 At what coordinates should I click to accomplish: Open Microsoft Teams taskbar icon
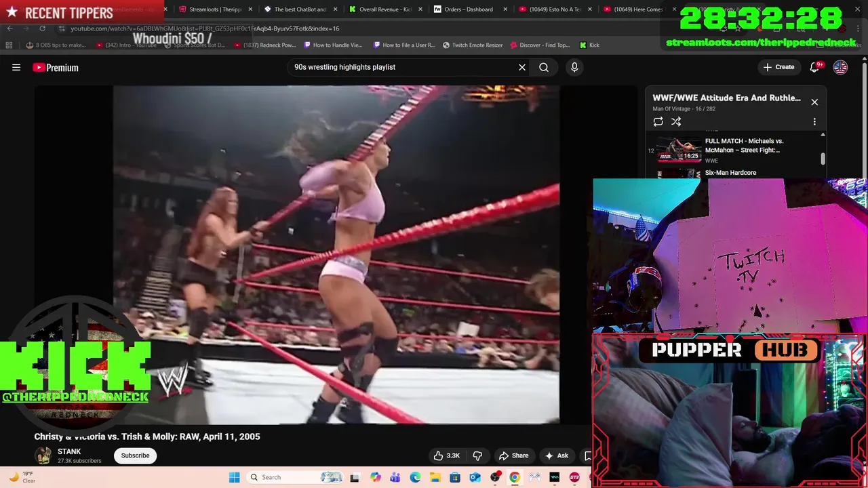tap(395, 477)
